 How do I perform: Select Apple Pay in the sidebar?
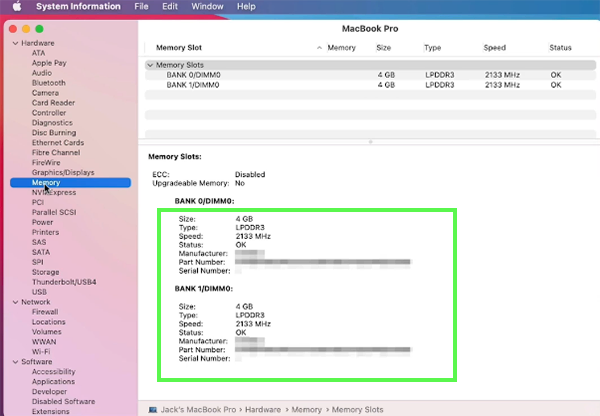(49, 63)
